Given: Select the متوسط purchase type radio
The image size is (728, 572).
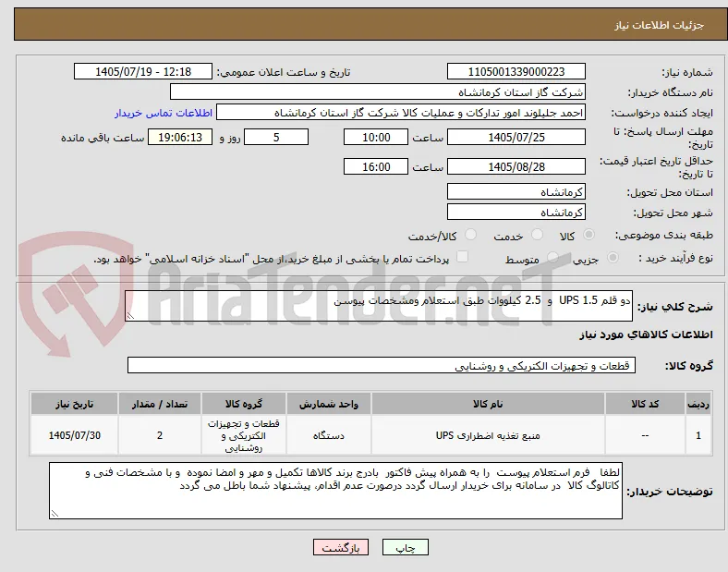Looking at the screenshot, I should point(552,257).
